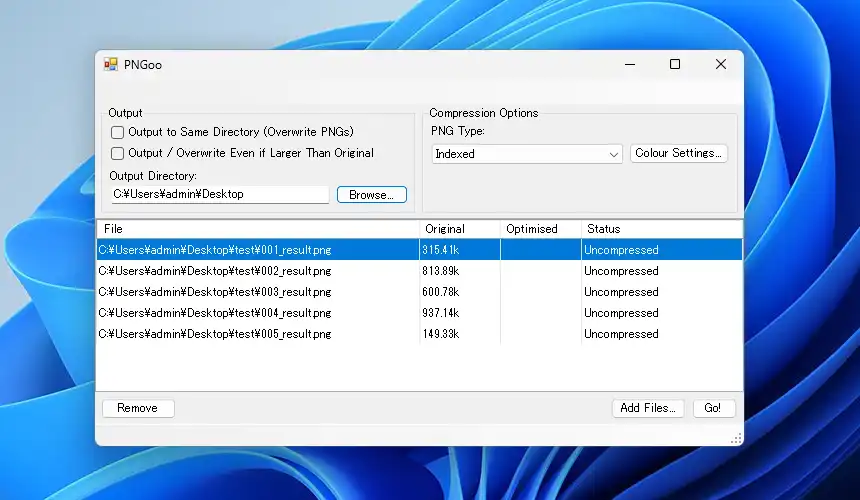
Task: Maximize the PNGoo window
Action: [x=675, y=64]
